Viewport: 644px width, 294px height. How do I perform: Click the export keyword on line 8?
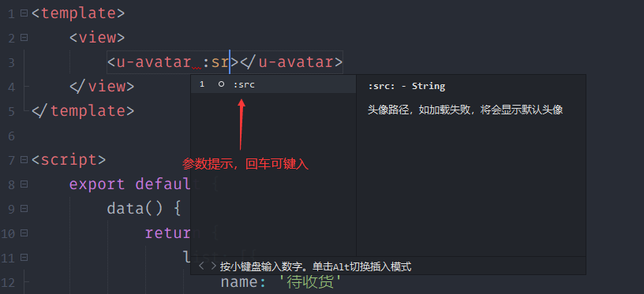tap(97, 184)
